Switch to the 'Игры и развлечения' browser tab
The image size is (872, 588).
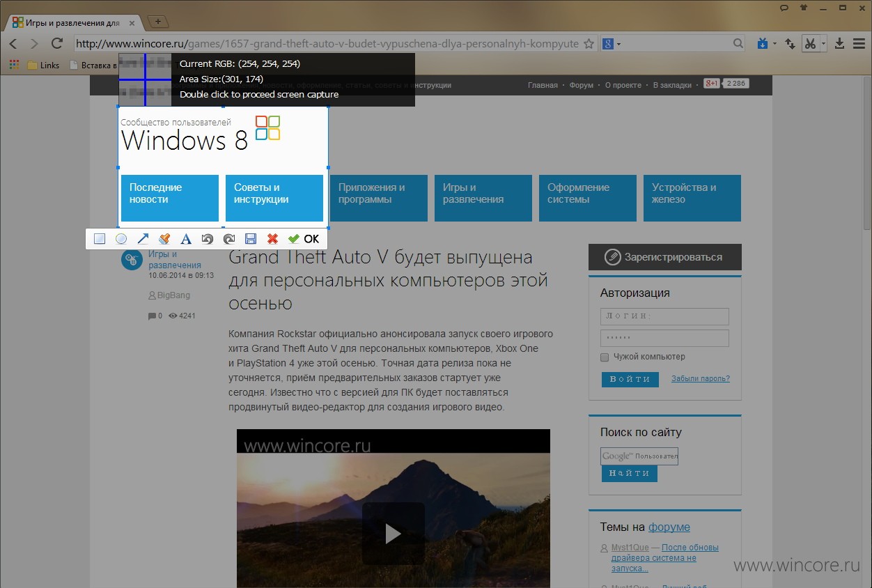(x=71, y=22)
